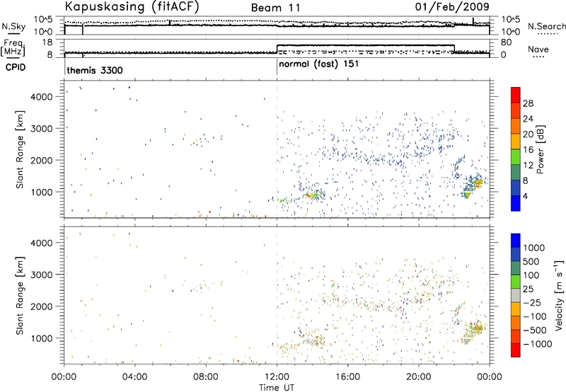Click the 'Freq. [MHz]' axis label
This screenshot has height=392, width=566.
pyautogui.click(x=13, y=48)
